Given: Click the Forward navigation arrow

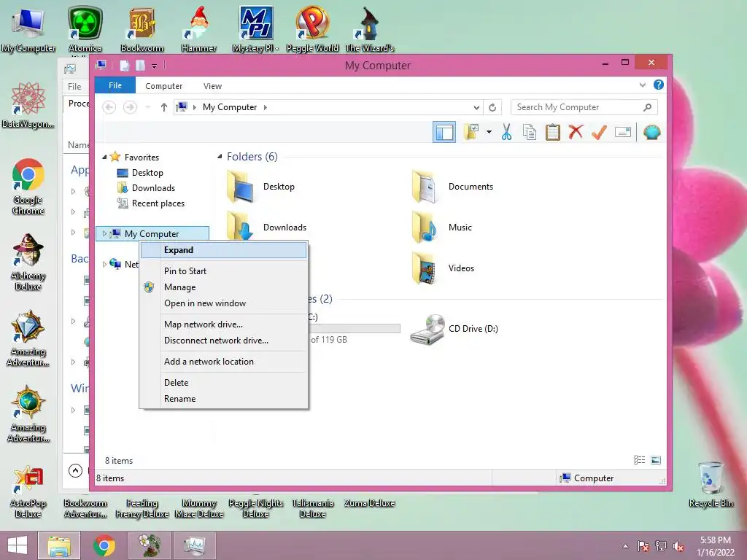Looking at the screenshot, I should tap(130, 107).
